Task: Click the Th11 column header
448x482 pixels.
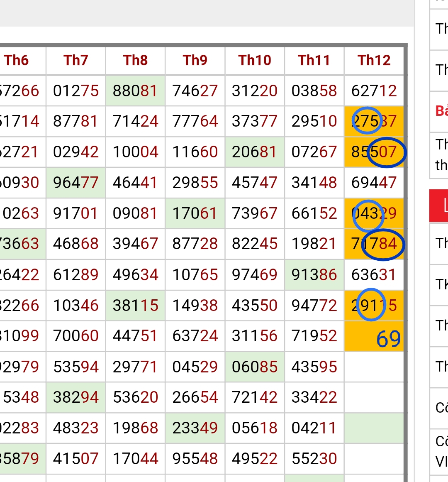Action: [x=314, y=61]
